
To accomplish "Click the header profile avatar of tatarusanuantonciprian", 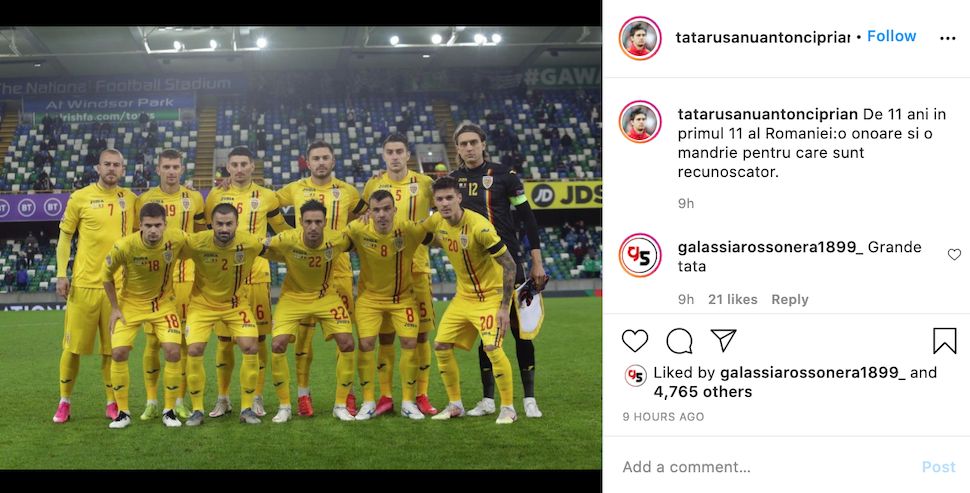I will 640,38.
